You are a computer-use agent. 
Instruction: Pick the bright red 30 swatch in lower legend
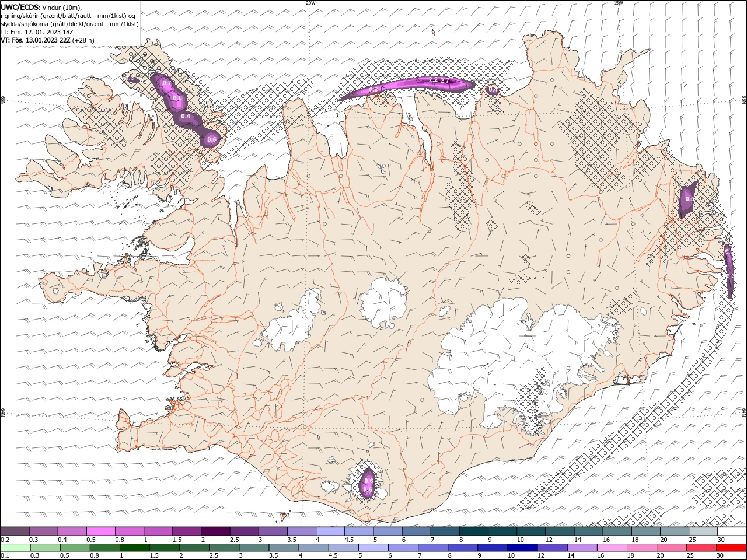[731, 548]
